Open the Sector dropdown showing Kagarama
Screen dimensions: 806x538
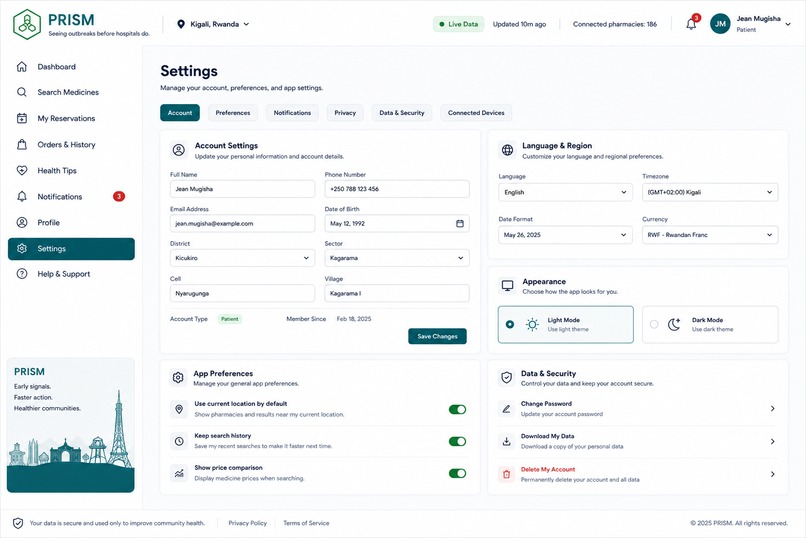coord(397,258)
